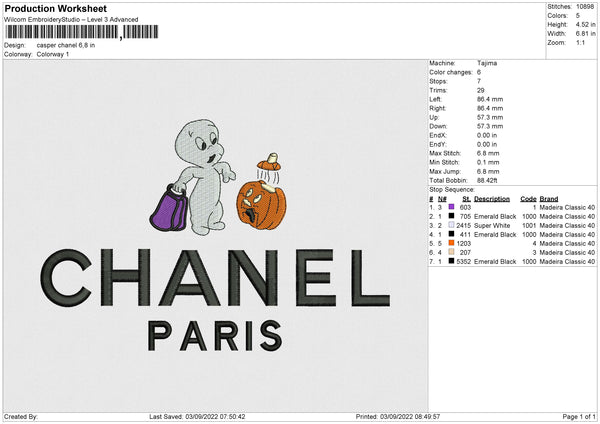Click the Casper ghost in the design preview

click(x=203, y=176)
